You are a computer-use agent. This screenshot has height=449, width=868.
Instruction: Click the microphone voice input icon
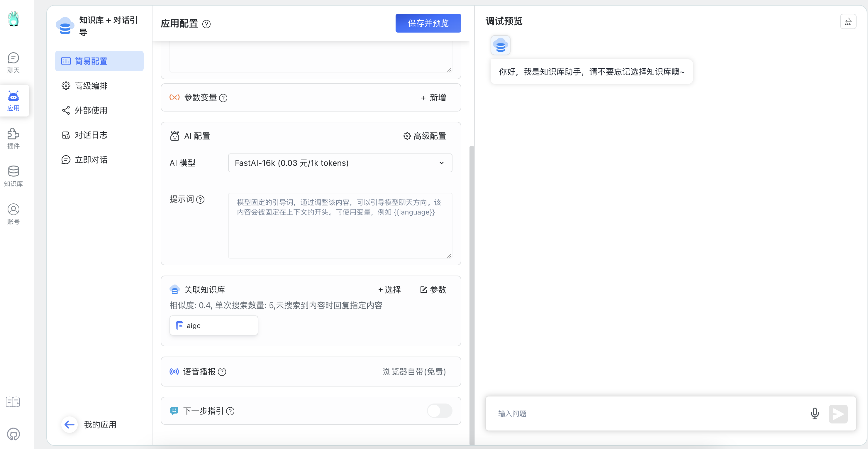click(814, 413)
